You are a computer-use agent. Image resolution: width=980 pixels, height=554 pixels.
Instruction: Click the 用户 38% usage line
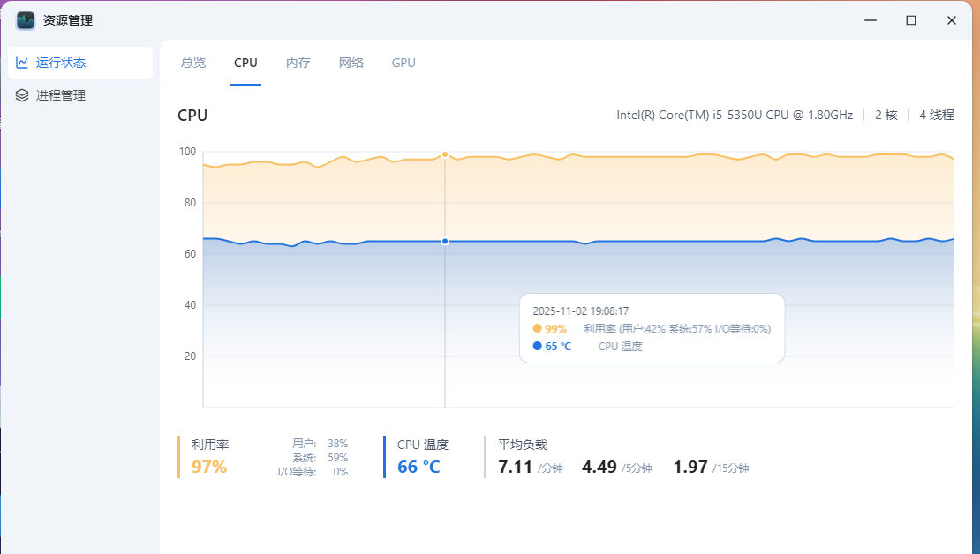pos(320,444)
